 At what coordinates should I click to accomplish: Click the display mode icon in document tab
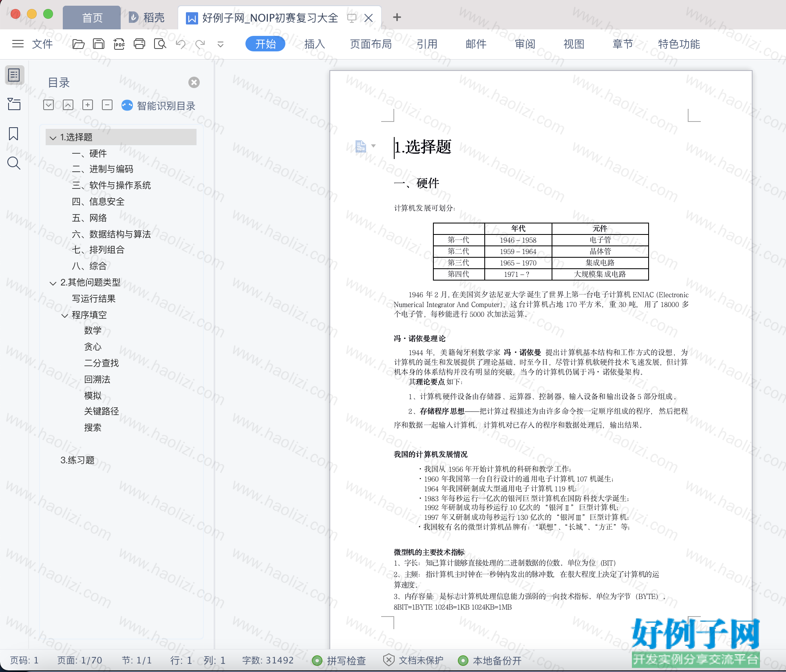pos(352,18)
